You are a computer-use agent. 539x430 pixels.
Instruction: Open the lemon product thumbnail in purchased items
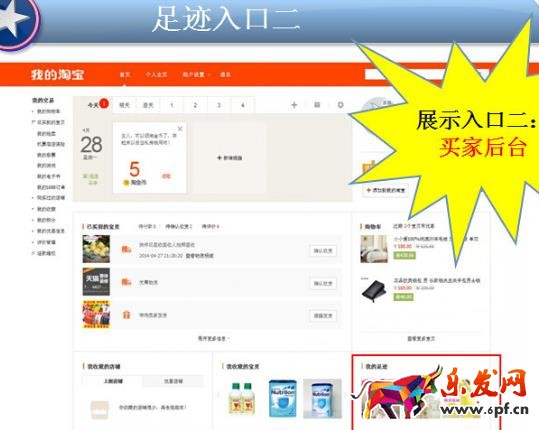click(x=96, y=249)
